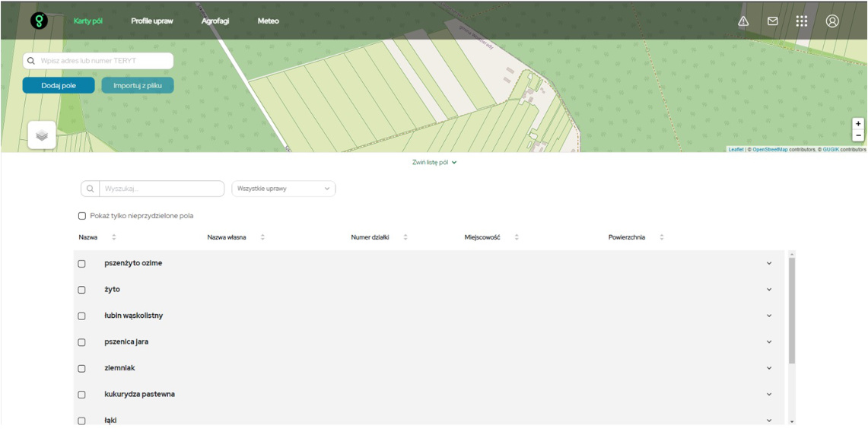Open the 'Wszystkie uprawy' dropdown

[x=283, y=189]
